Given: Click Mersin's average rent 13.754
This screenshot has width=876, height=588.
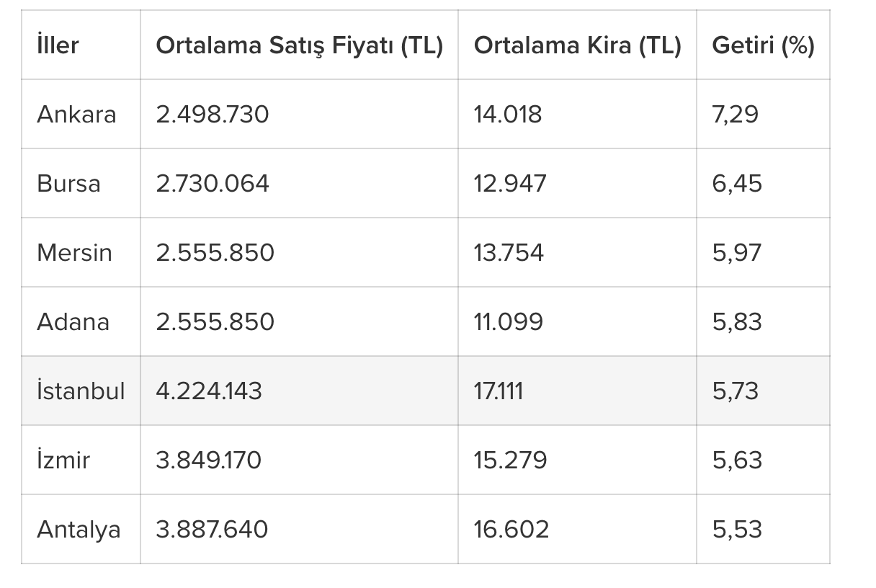Looking at the screenshot, I should 509,253.
